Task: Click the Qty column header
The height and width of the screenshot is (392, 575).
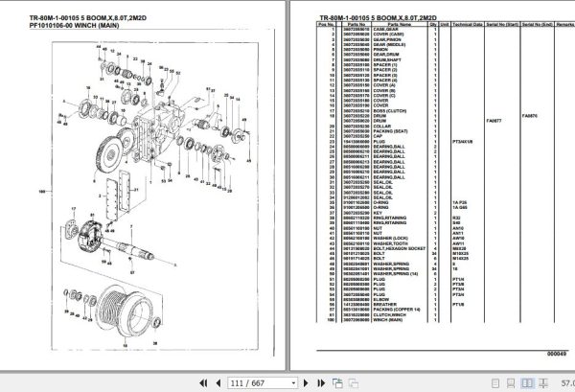Action: point(433,24)
